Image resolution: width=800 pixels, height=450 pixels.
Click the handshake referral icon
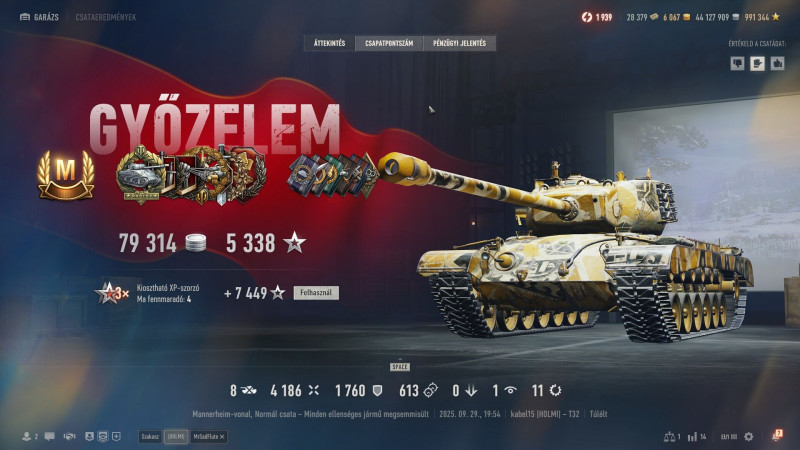[69, 436]
